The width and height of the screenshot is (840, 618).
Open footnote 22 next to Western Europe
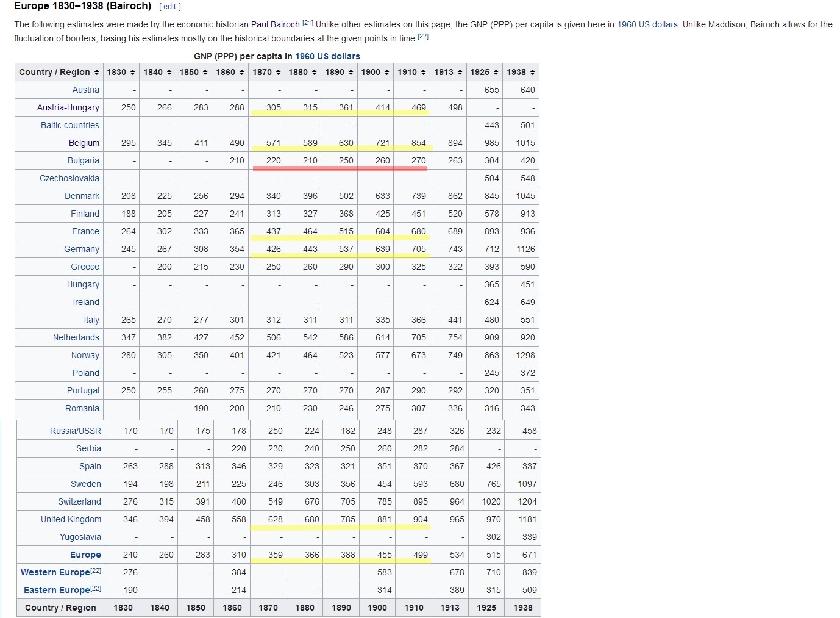96,571
